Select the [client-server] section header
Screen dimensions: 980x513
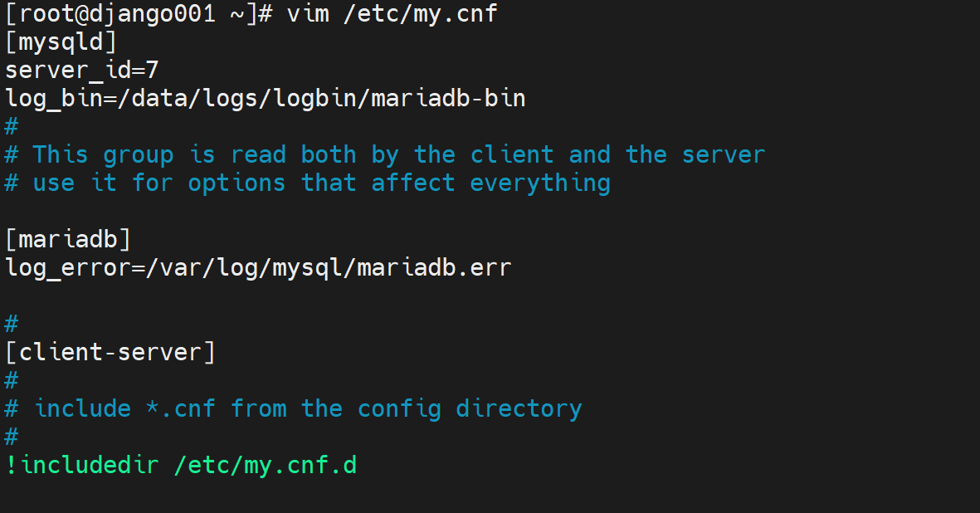tap(110, 352)
